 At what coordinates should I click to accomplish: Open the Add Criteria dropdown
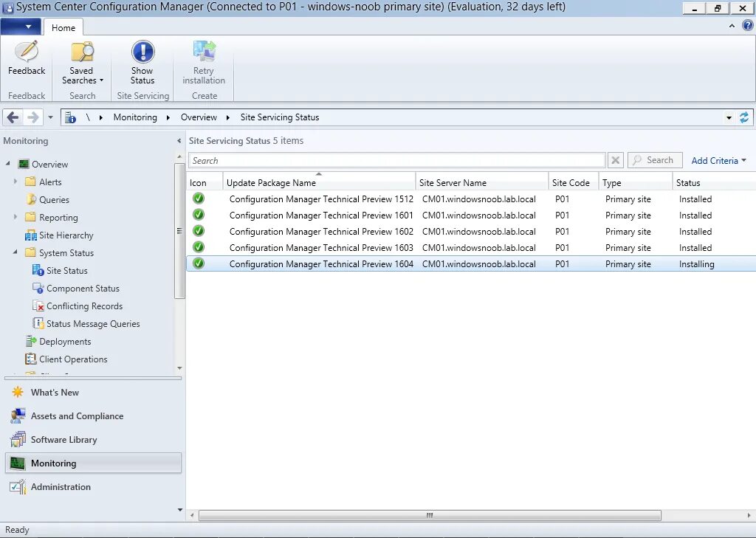click(718, 161)
